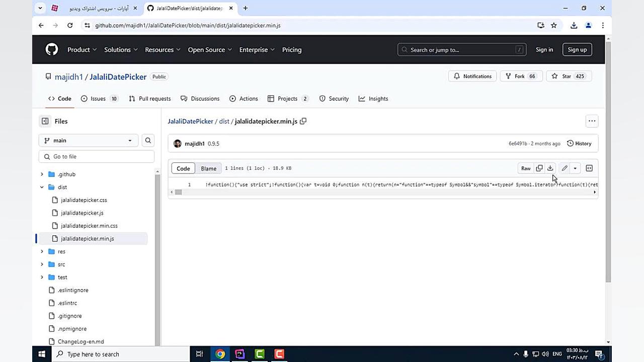Image resolution: width=644 pixels, height=362 pixels.
Task: Open the red Camtasia recorder taskbar icon
Action: (279, 354)
